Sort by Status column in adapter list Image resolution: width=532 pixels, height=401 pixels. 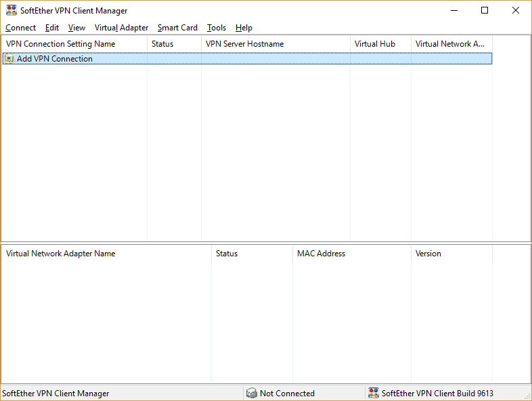click(252, 254)
